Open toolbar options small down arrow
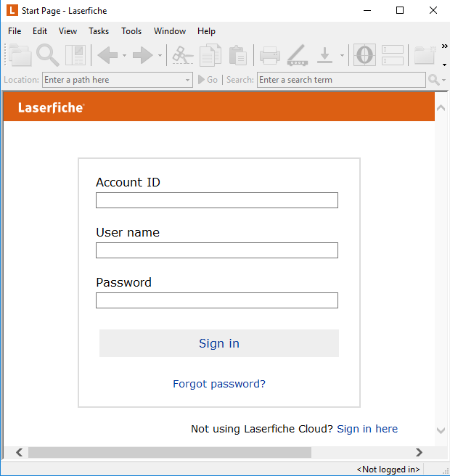This screenshot has height=476, width=450. 444,65
